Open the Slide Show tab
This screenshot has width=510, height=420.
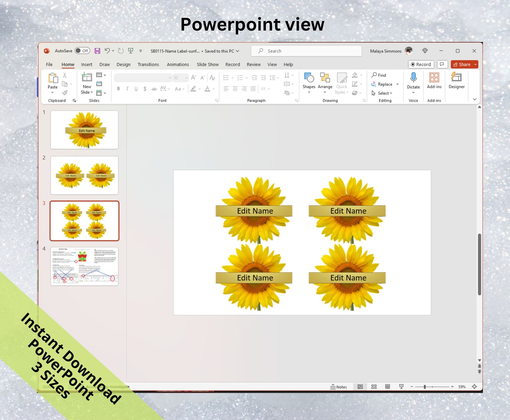pos(207,64)
